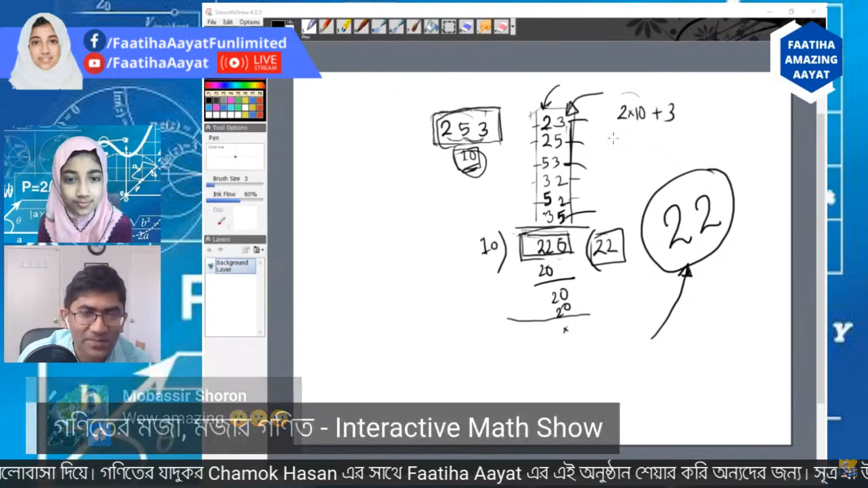
Task: Choose the red swatch under F8
Action: 260,100
